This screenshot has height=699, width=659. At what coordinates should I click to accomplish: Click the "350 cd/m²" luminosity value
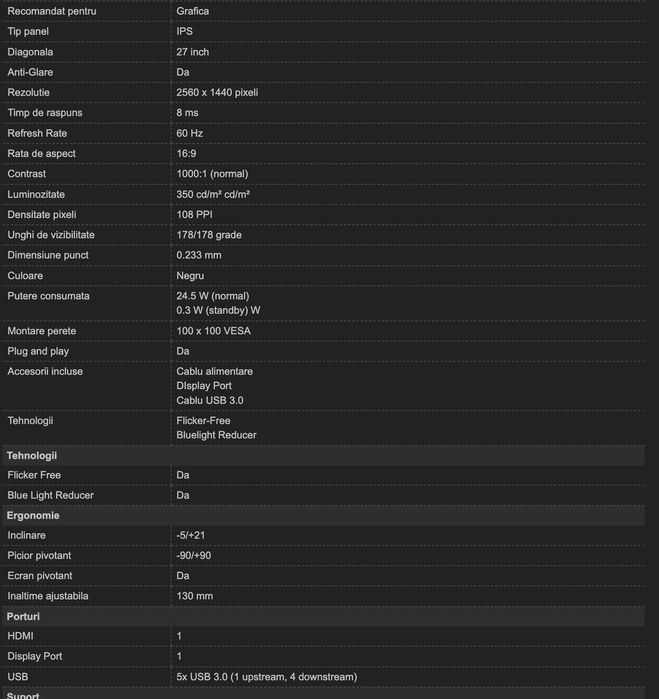click(213, 195)
